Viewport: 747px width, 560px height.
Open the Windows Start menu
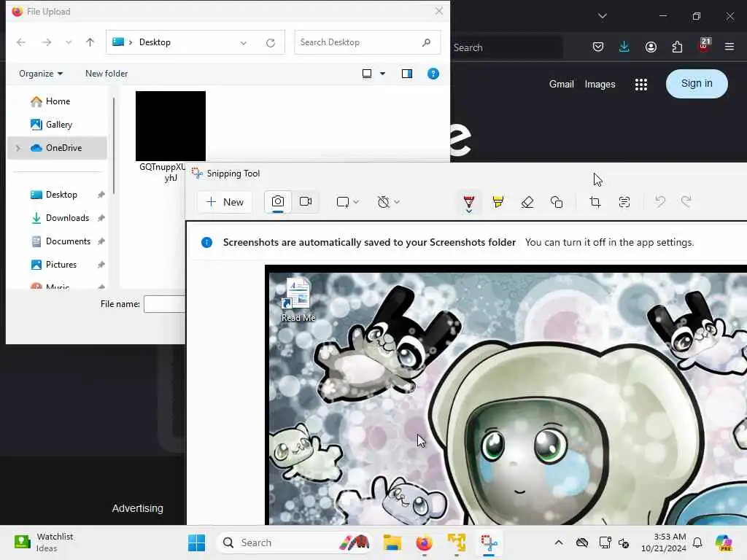pos(196,542)
